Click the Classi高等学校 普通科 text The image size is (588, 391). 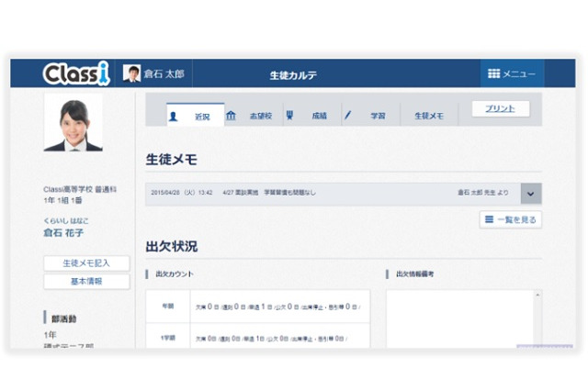point(80,189)
